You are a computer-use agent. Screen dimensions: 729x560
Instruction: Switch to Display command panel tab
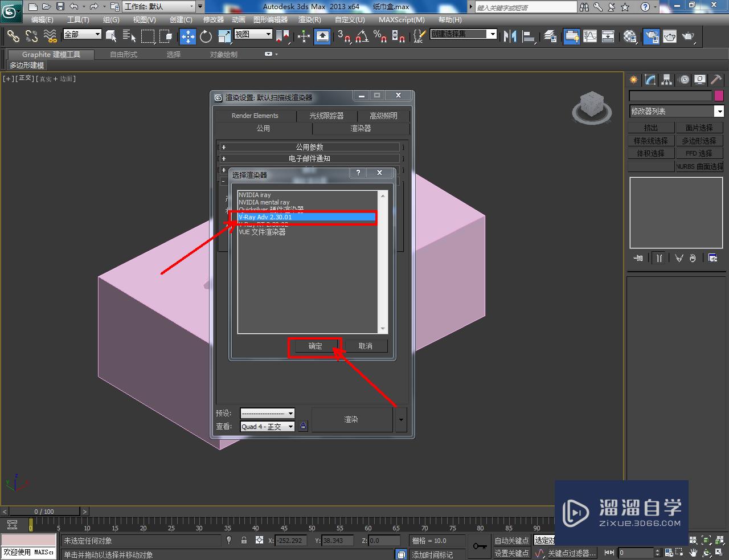point(700,80)
